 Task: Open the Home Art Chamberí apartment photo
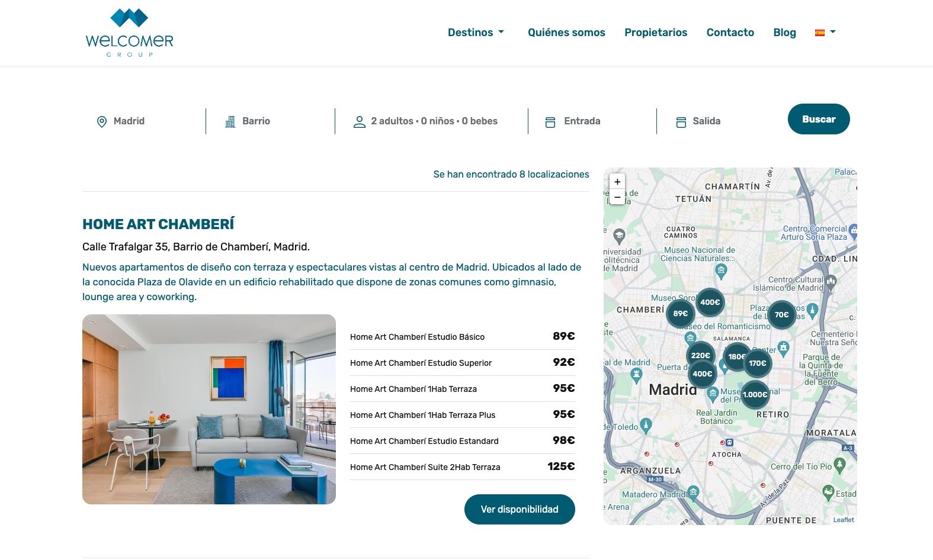(x=209, y=409)
